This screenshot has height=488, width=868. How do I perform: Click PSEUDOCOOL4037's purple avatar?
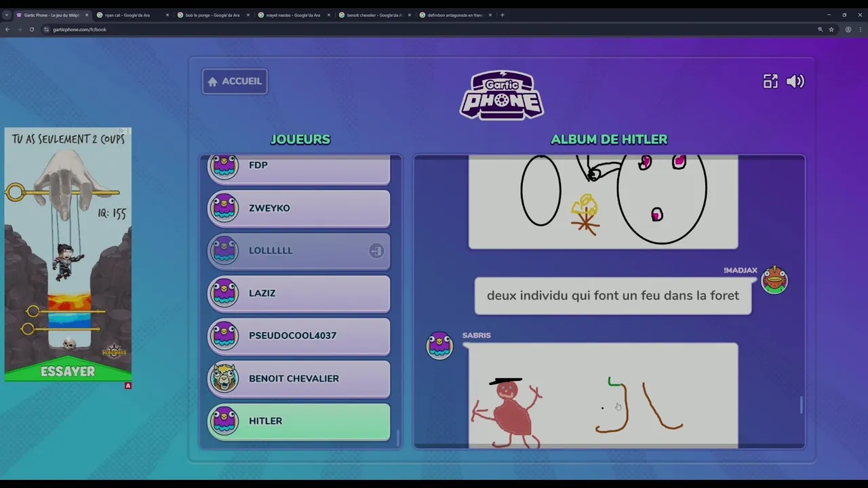click(224, 335)
